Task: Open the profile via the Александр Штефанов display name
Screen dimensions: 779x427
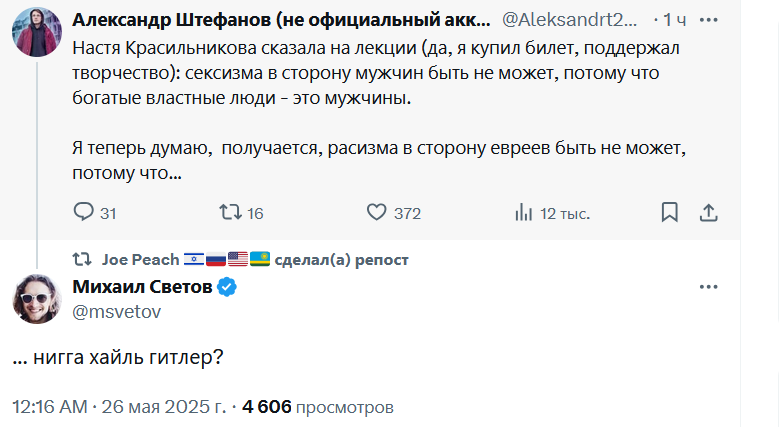Action: click(270, 20)
